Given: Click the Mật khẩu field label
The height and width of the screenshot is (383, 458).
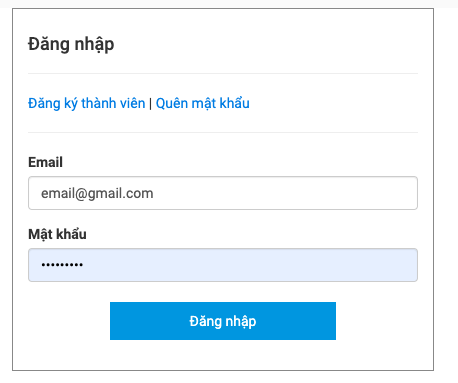Looking at the screenshot, I should 57,234.
